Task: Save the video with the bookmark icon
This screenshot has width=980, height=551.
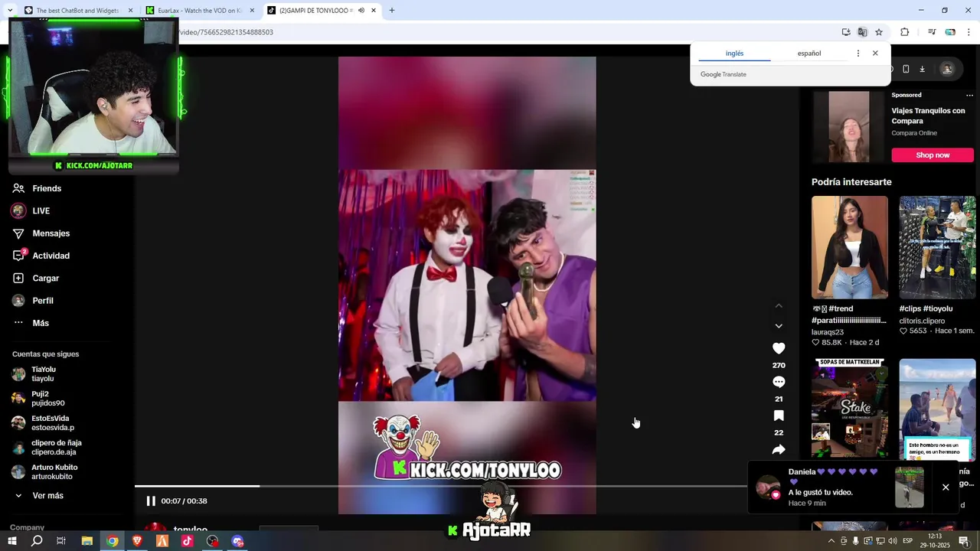Action: (x=779, y=416)
